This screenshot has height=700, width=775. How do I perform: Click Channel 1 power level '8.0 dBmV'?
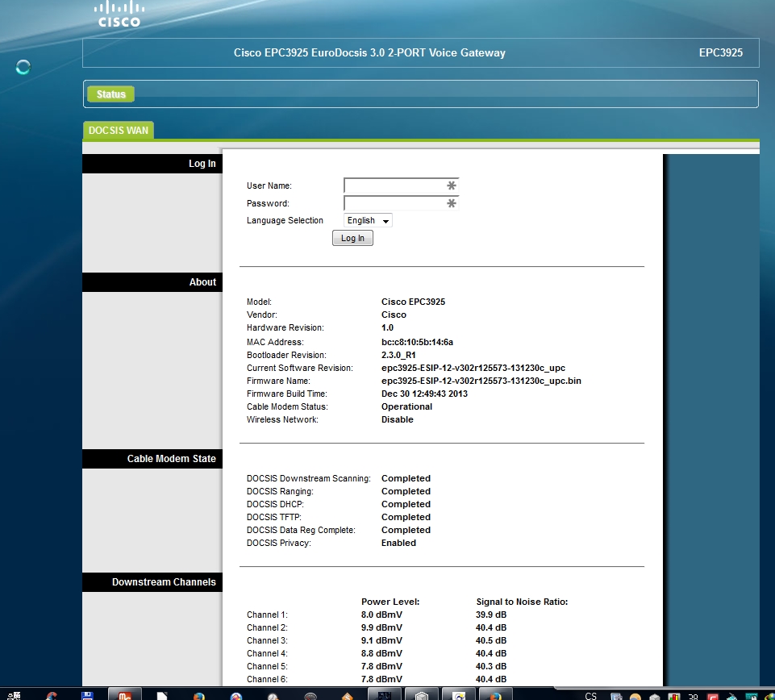(381, 615)
